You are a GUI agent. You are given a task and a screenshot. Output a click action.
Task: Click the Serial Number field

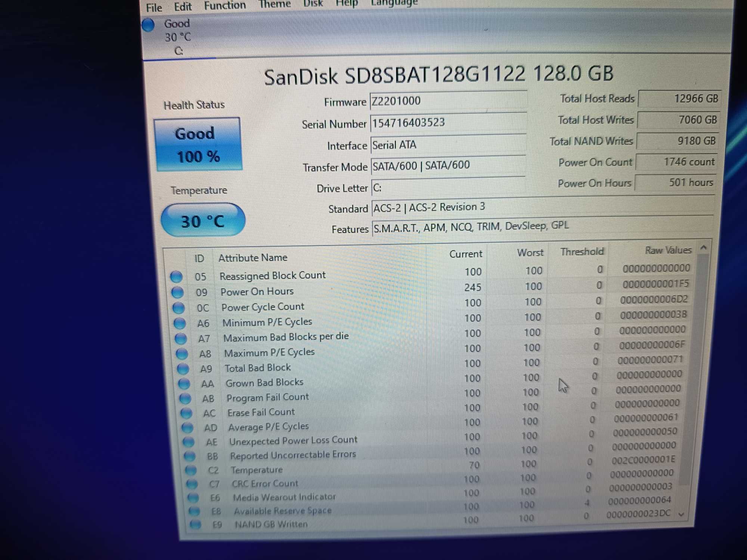pyautogui.click(x=448, y=122)
